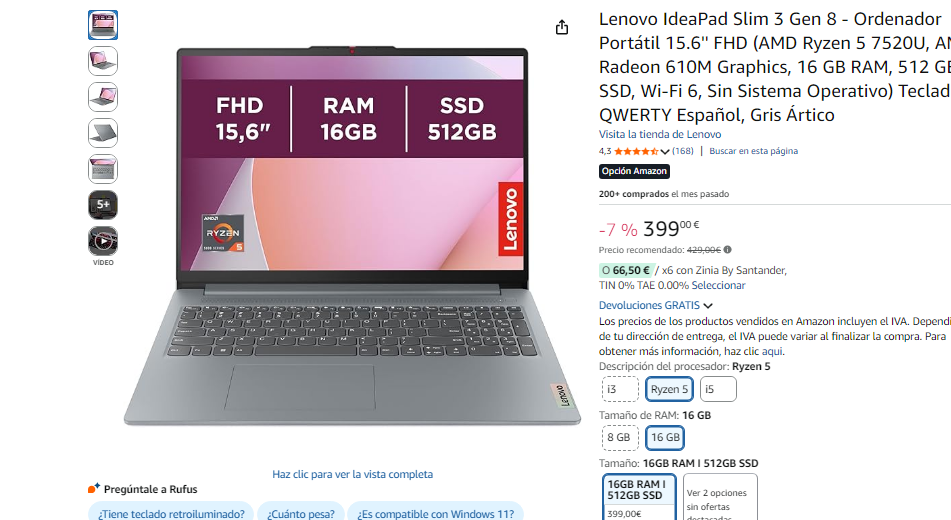Ask Rufus ¿Cuánto pesa?
951x520 pixels.
click(301, 513)
